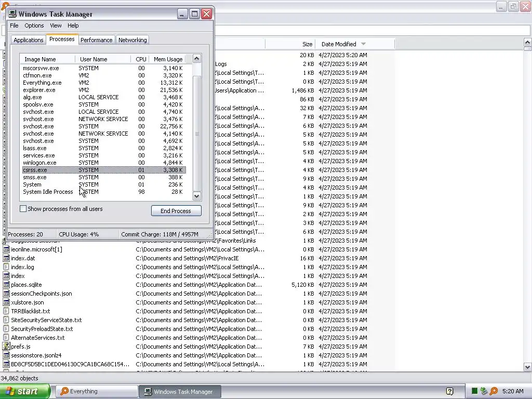This screenshot has height=399, width=532.
Task: Click process list scroll up arrow
Action: 197,59
